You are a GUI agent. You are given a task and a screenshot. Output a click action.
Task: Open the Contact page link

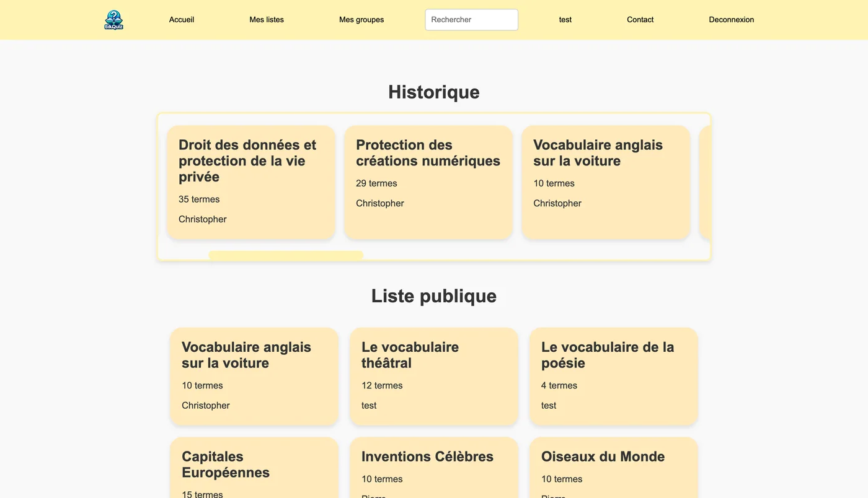(640, 20)
